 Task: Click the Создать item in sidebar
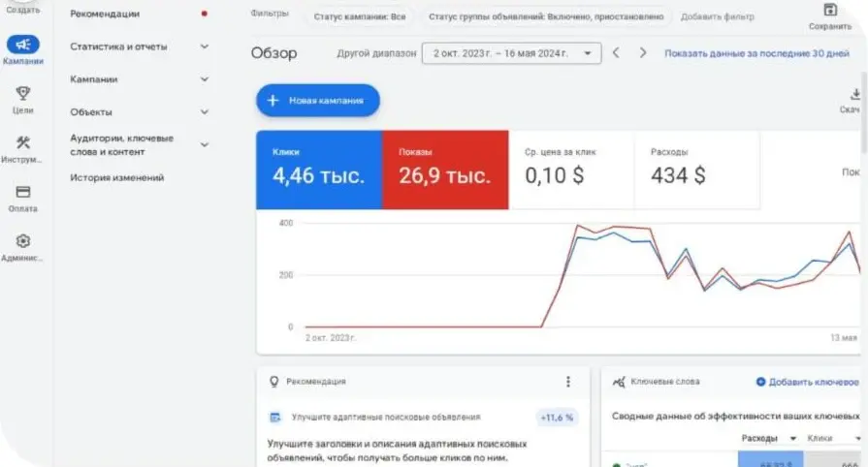point(22,10)
